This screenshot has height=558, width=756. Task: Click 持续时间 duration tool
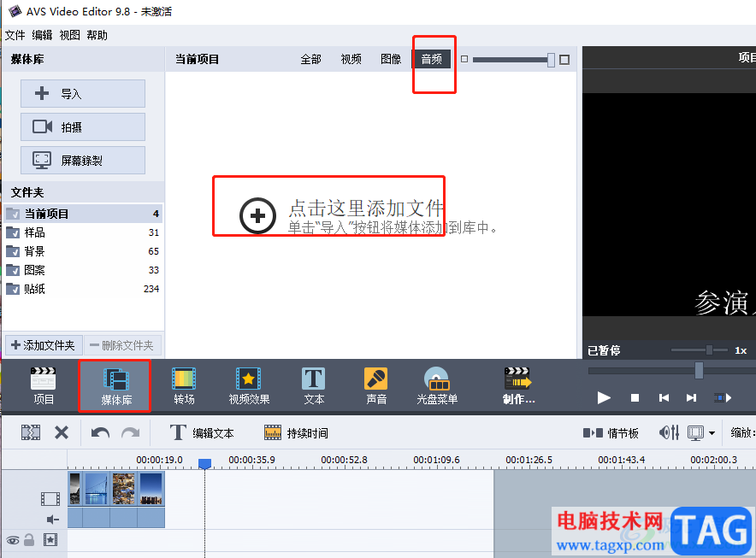point(296,432)
